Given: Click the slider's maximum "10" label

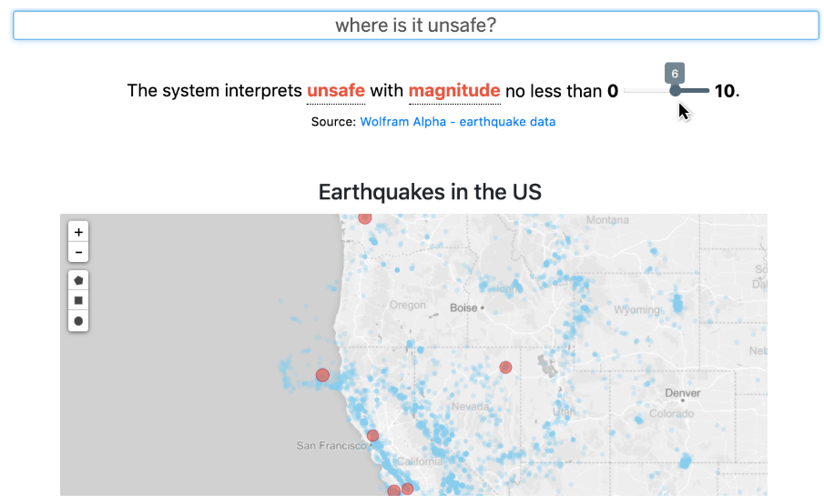Looking at the screenshot, I should [x=725, y=91].
